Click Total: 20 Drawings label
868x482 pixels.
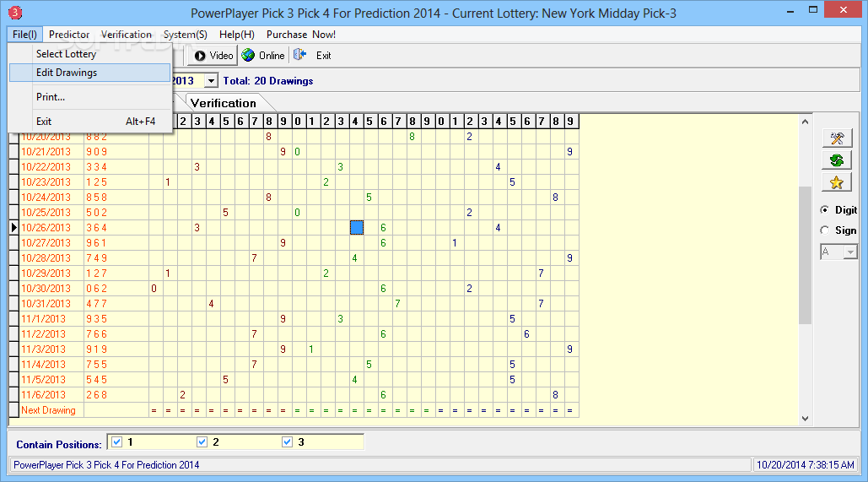tap(268, 81)
